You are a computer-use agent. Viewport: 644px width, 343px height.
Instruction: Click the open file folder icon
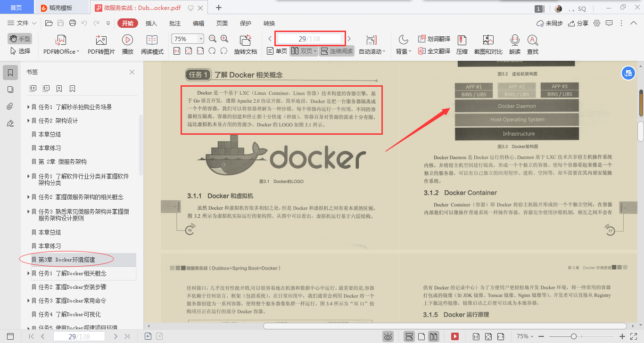(x=49, y=23)
